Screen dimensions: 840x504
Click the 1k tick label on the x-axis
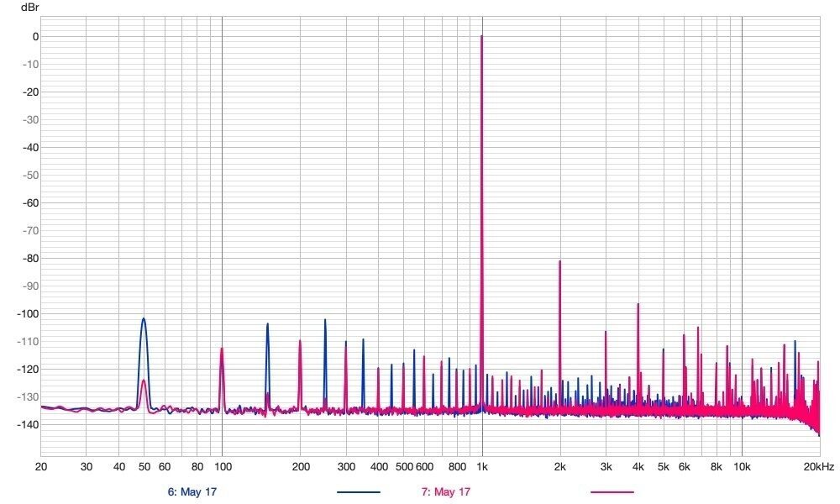pyautogui.click(x=481, y=466)
